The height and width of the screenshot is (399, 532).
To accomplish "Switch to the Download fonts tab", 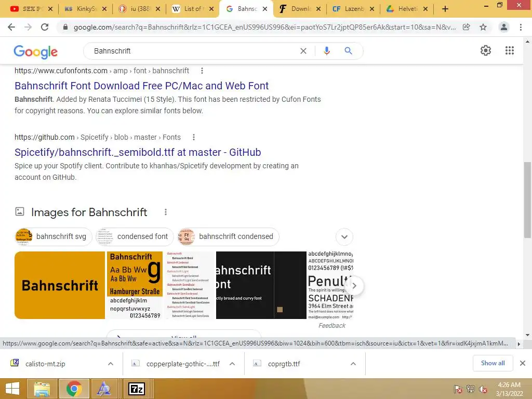I will tap(300, 9).
